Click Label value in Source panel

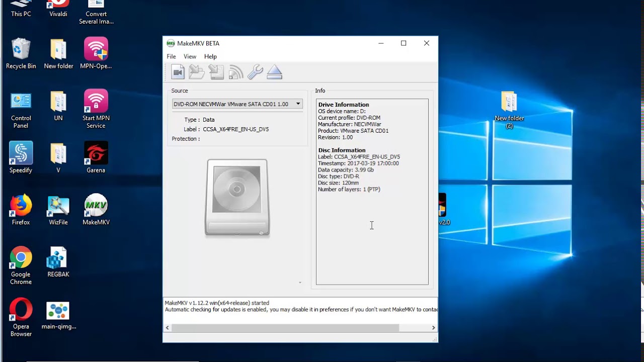point(236,129)
